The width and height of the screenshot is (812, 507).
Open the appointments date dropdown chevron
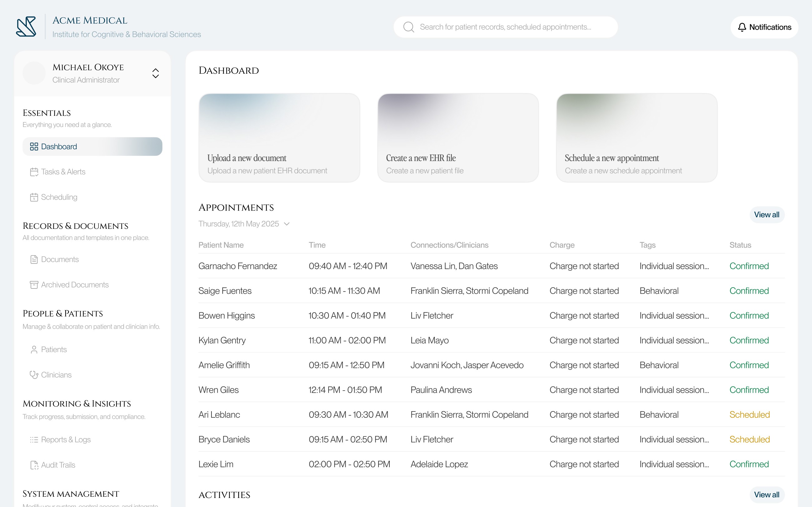click(x=287, y=224)
